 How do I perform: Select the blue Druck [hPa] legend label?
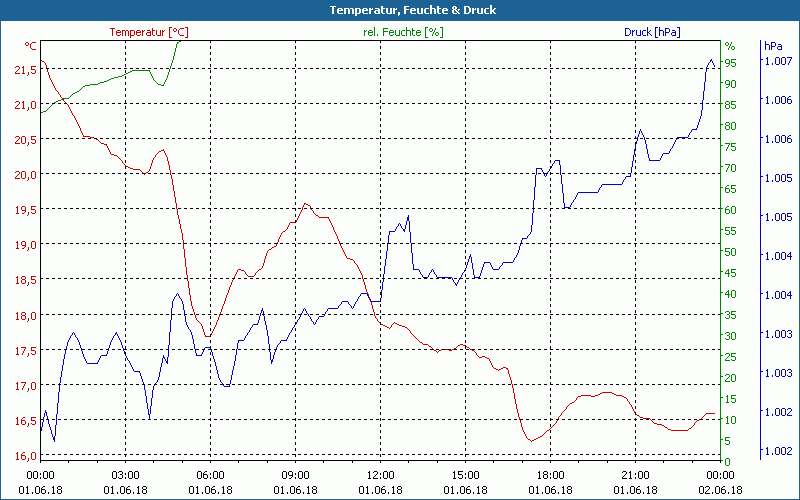coord(652,32)
